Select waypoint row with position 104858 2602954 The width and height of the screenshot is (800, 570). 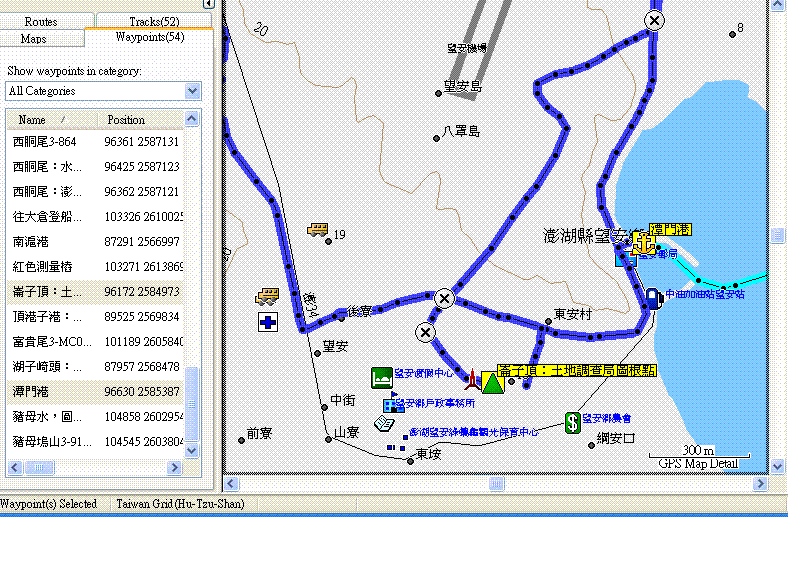coord(95,417)
